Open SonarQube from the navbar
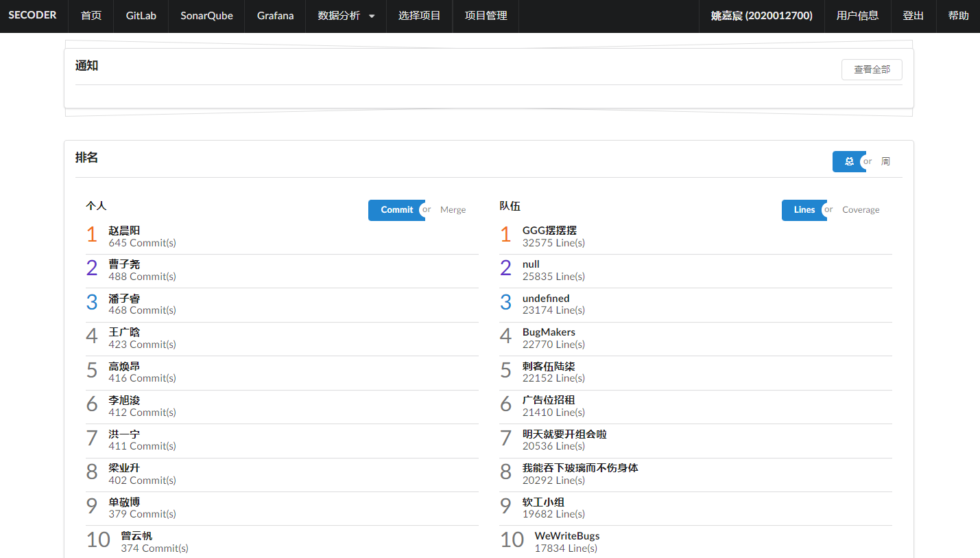This screenshot has height=558, width=980. pos(206,16)
